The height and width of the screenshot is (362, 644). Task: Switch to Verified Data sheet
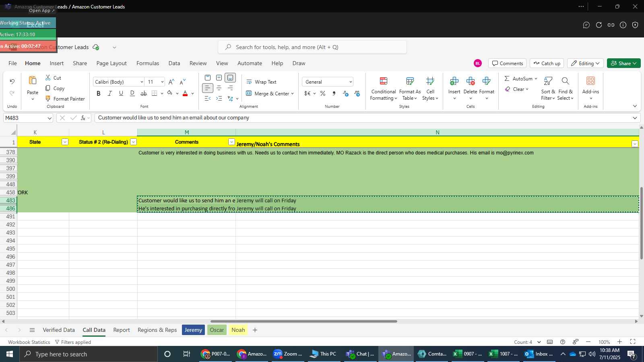click(59, 330)
